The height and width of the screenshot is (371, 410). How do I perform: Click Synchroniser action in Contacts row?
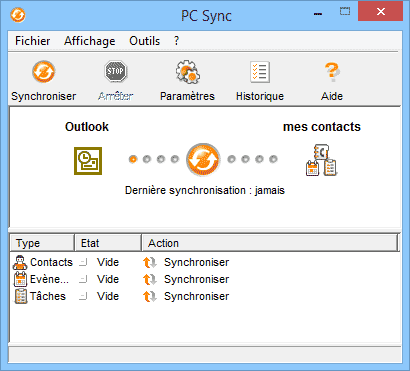click(x=197, y=262)
